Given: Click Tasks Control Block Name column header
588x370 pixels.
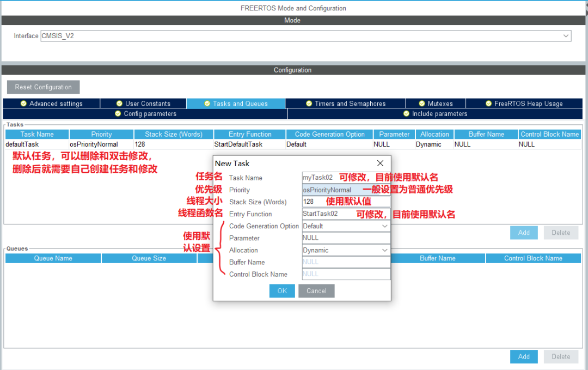Looking at the screenshot, I should click(x=550, y=135).
